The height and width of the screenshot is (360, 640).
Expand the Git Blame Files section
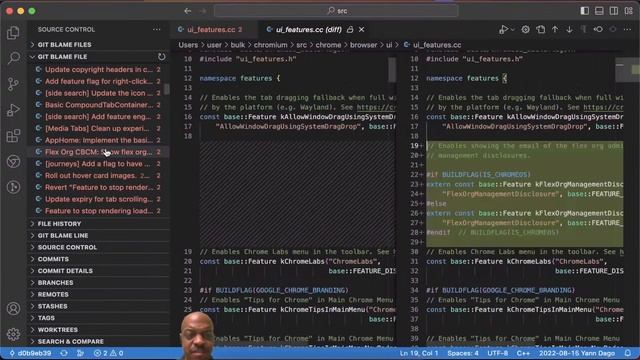99,44
